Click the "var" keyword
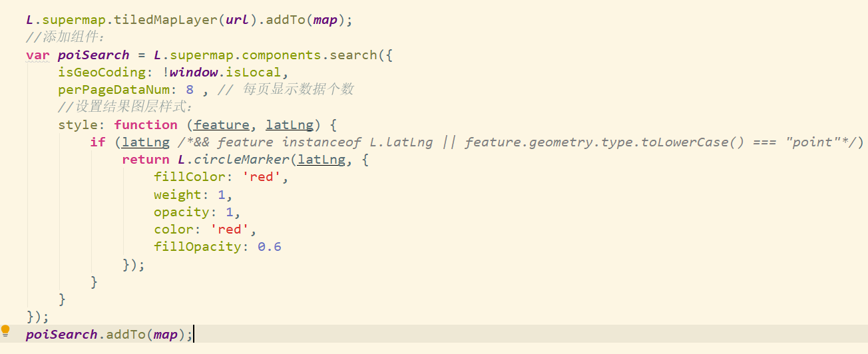 [x=38, y=55]
